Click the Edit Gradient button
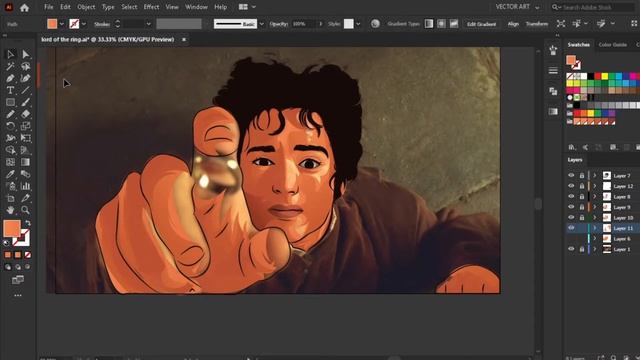Screen dimensions: 640x360 click(482, 24)
